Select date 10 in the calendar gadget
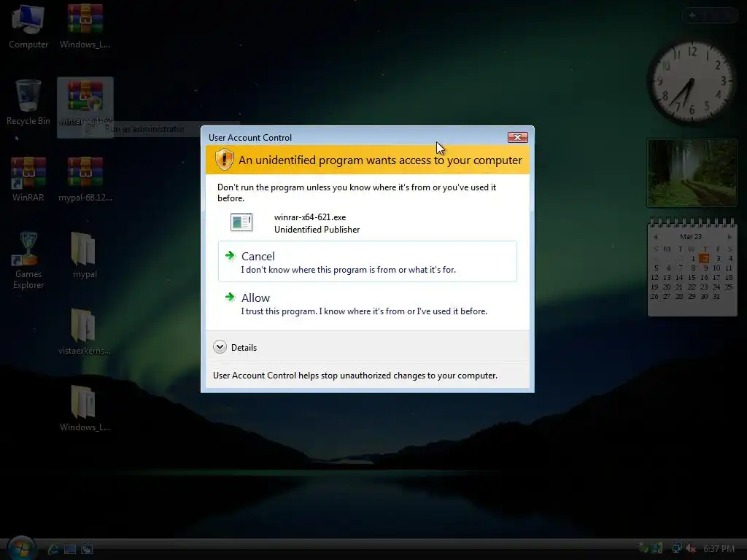The width and height of the screenshot is (747, 560). click(x=716, y=268)
